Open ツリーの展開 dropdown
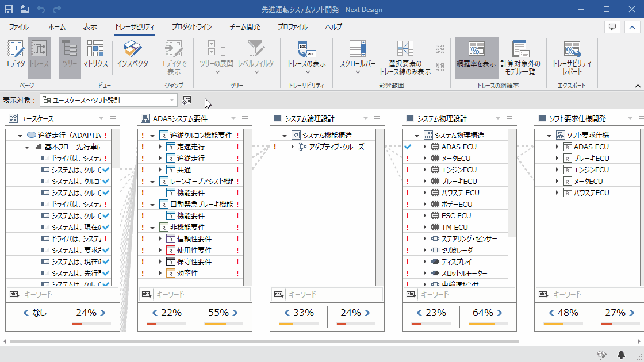 (216, 58)
